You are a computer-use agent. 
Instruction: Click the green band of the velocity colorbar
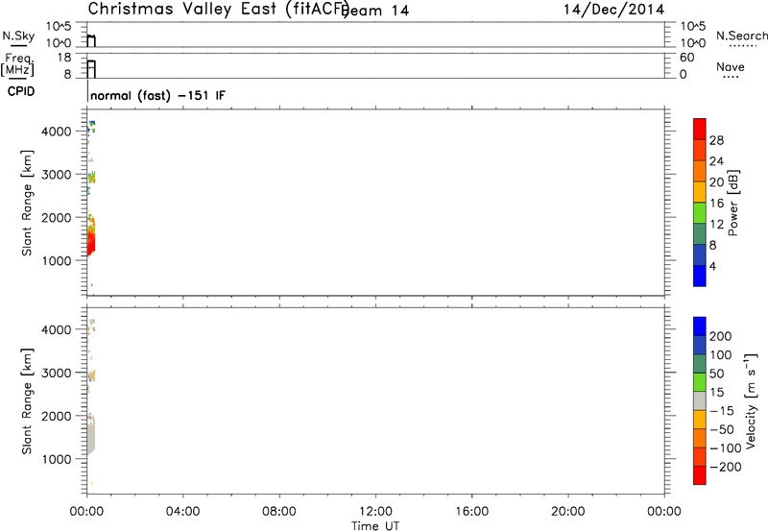[700, 381]
